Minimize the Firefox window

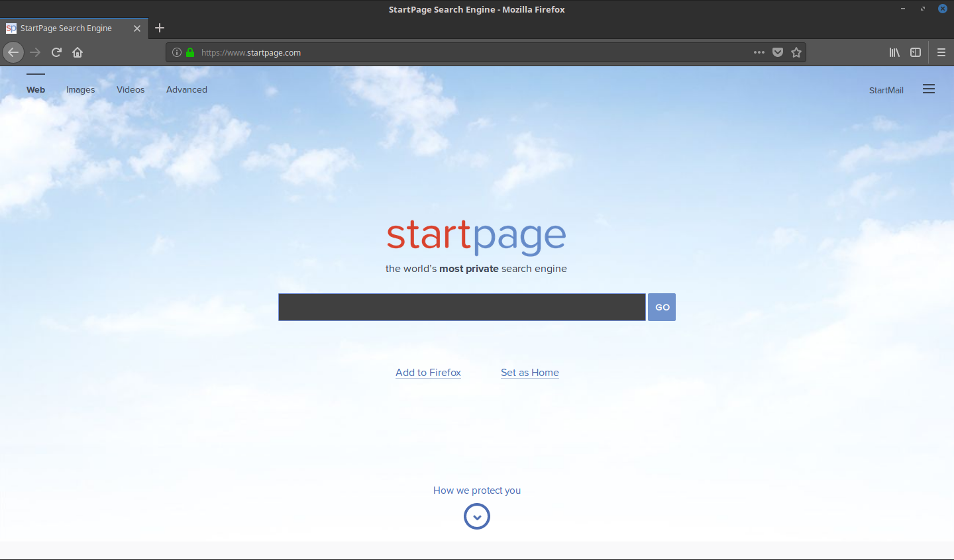(x=902, y=9)
